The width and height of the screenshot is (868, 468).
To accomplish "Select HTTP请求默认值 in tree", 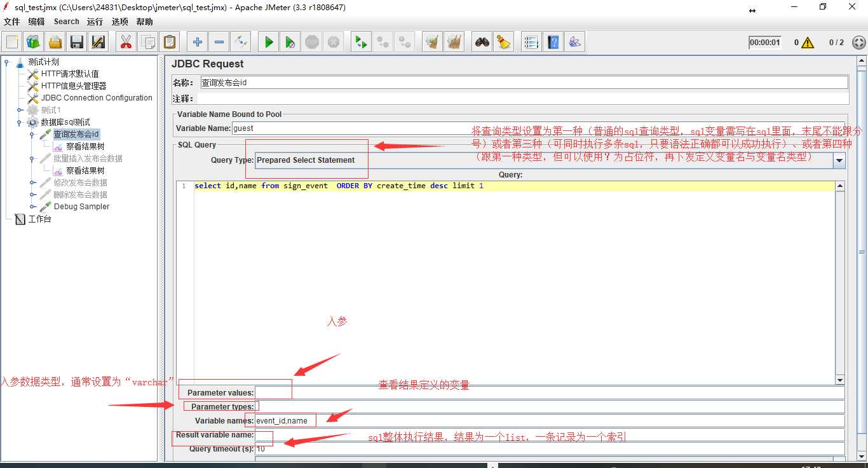I will [70, 74].
